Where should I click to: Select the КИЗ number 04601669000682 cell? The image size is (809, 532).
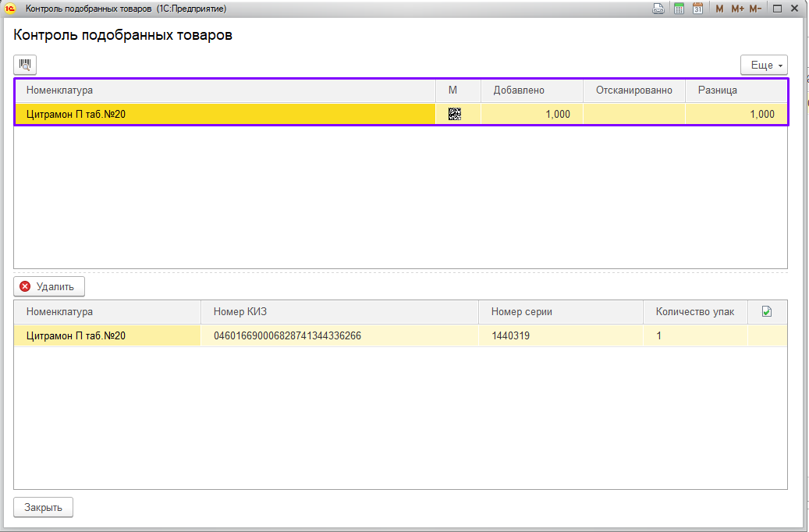339,336
